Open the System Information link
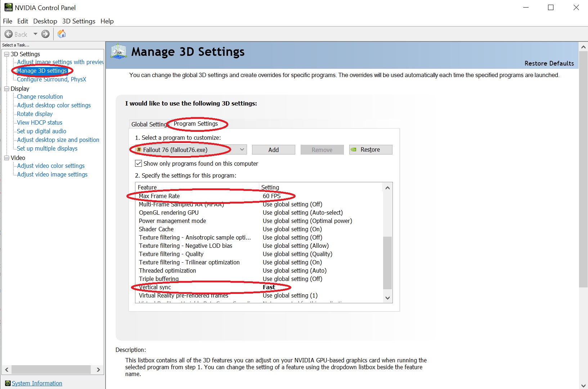Image resolution: width=588 pixels, height=389 pixels. pos(37,383)
